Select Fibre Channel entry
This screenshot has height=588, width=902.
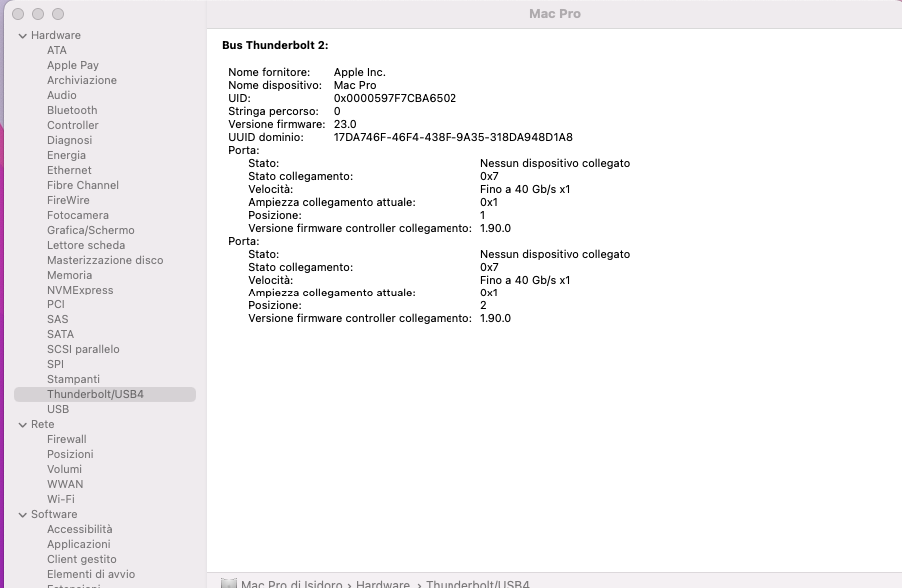pyautogui.click(x=83, y=185)
